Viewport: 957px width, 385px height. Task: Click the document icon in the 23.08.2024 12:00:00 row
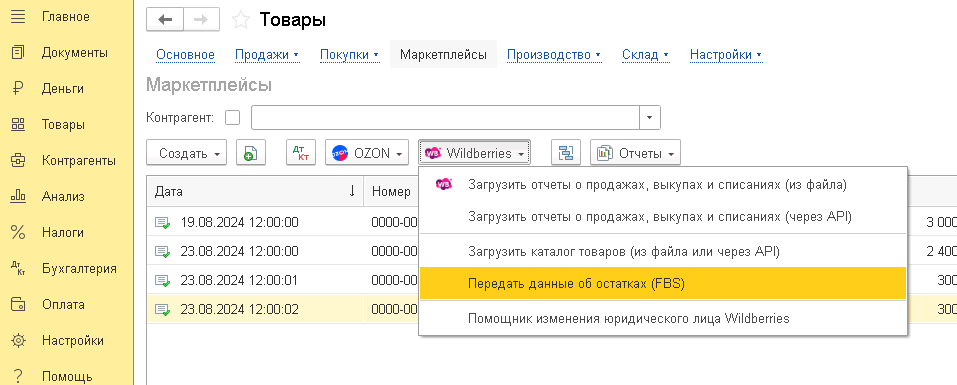(162, 251)
